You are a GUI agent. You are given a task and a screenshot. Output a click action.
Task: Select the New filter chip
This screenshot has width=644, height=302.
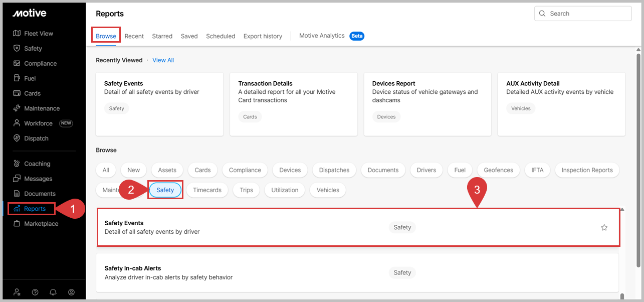134,170
